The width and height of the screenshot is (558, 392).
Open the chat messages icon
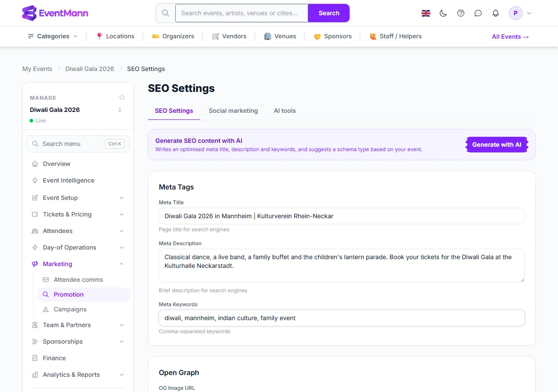[478, 13]
